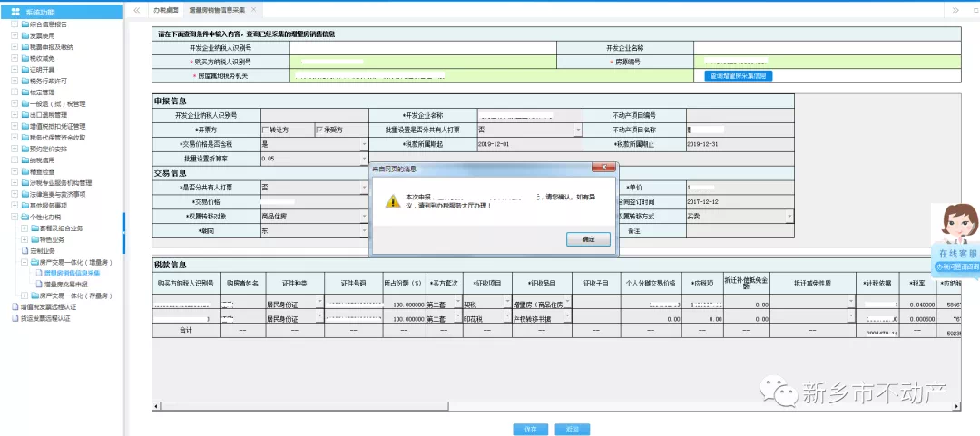The height and width of the screenshot is (436, 980).
Task: Click the 确定 button in the dialog
Action: (x=588, y=239)
